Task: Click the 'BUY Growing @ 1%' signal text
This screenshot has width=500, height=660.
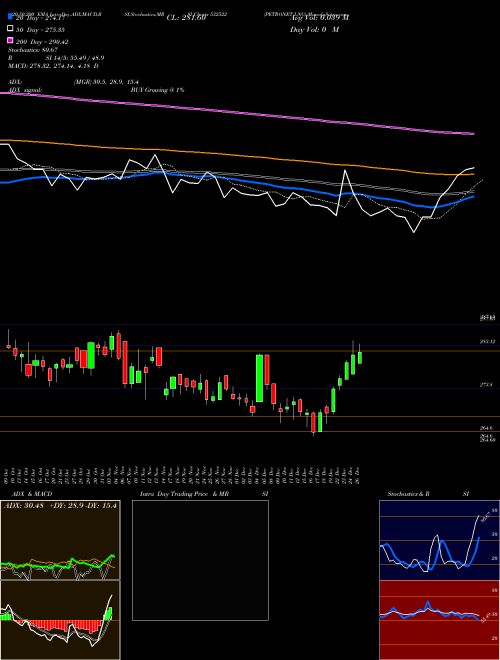Action: pyautogui.click(x=157, y=90)
